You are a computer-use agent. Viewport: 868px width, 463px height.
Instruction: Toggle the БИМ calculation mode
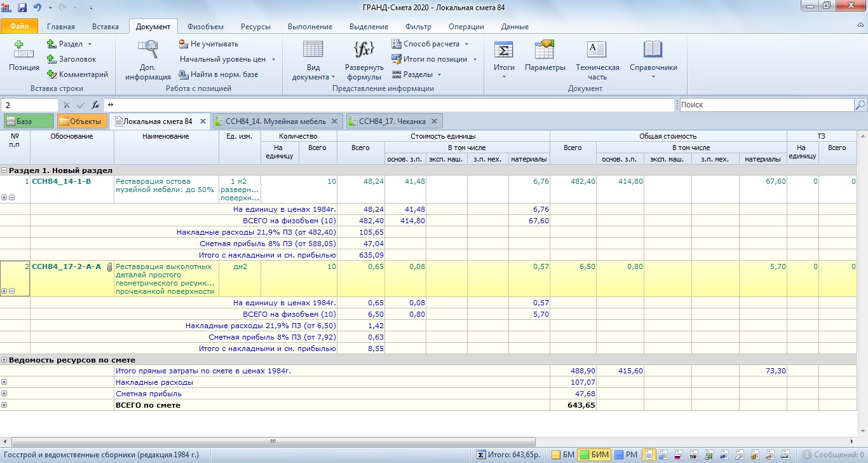pyautogui.click(x=593, y=455)
